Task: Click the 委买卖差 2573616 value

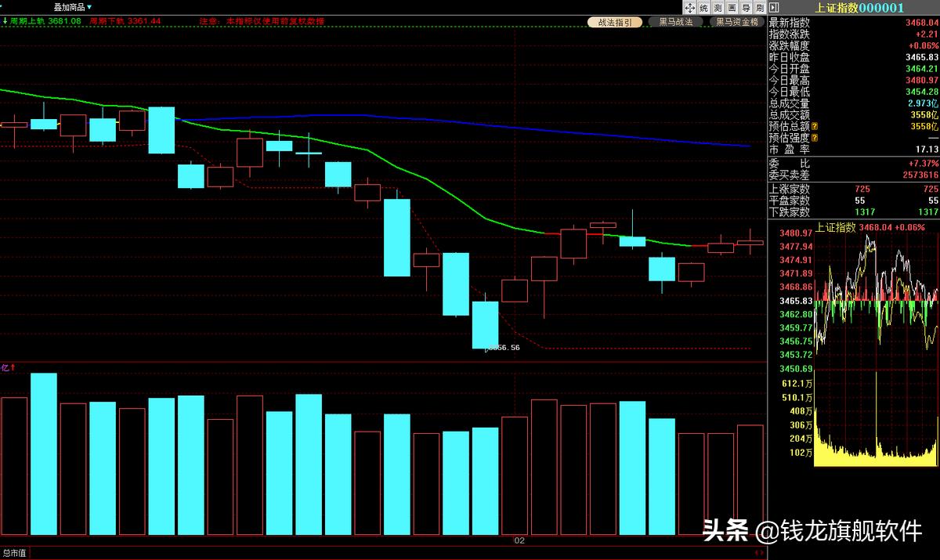Action: click(920, 175)
